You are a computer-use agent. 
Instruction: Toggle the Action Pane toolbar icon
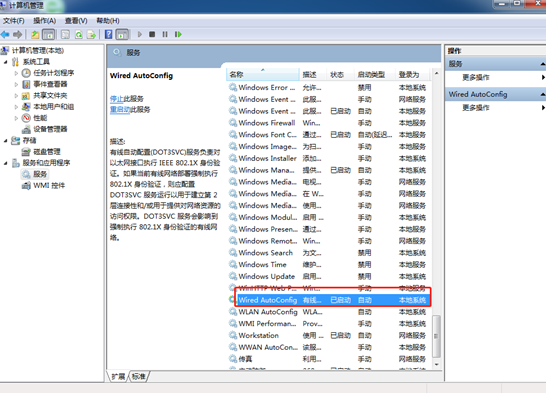click(x=122, y=34)
